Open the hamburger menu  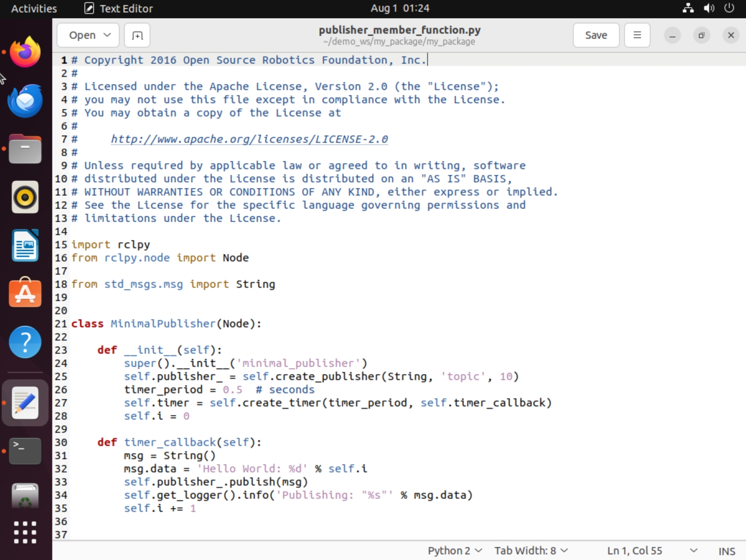[637, 35]
